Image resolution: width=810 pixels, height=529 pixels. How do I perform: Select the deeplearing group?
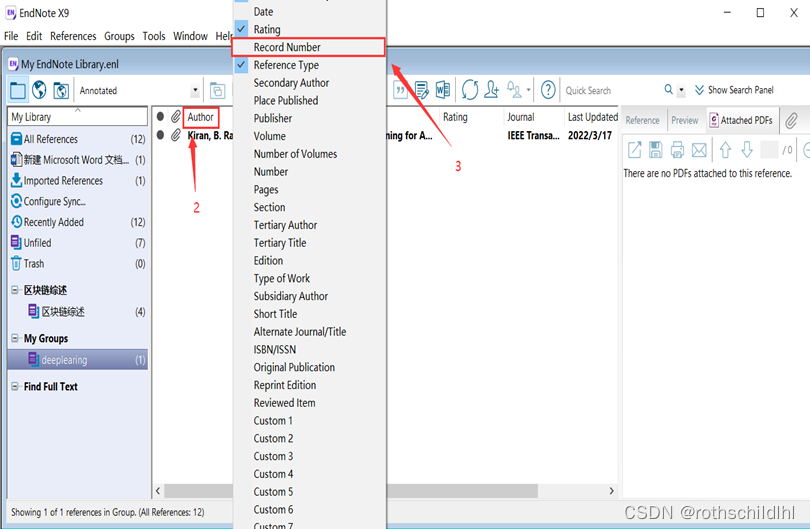click(78, 360)
